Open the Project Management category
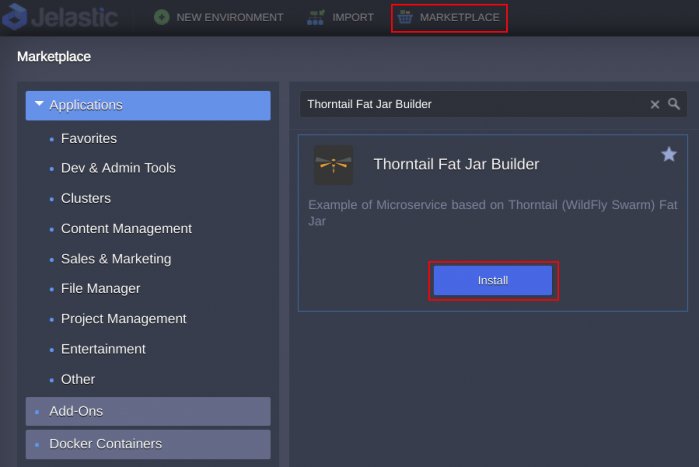The height and width of the screenshot is (467, 699). tap(123, 319)
